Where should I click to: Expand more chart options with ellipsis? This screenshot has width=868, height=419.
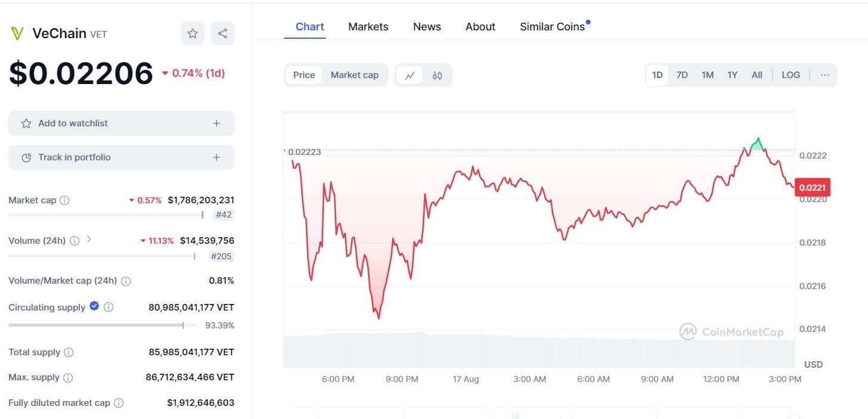825,75
